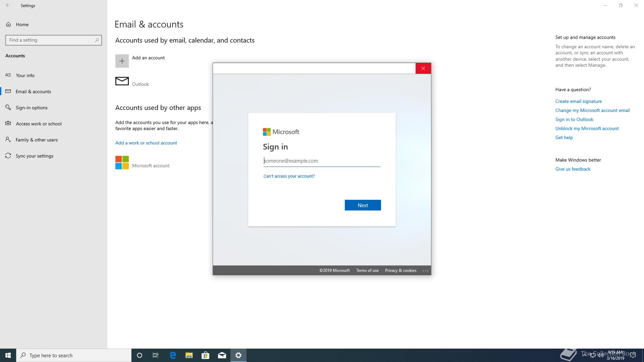Click Unblock my Microsoft account link
The width and height of the screenshot is (644, 362).
tap(587, 128)
